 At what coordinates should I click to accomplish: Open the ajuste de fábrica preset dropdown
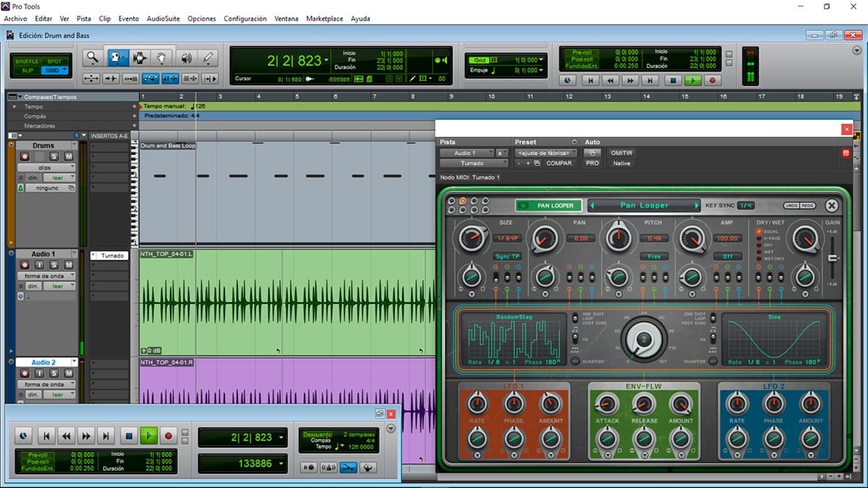(546, 153)
